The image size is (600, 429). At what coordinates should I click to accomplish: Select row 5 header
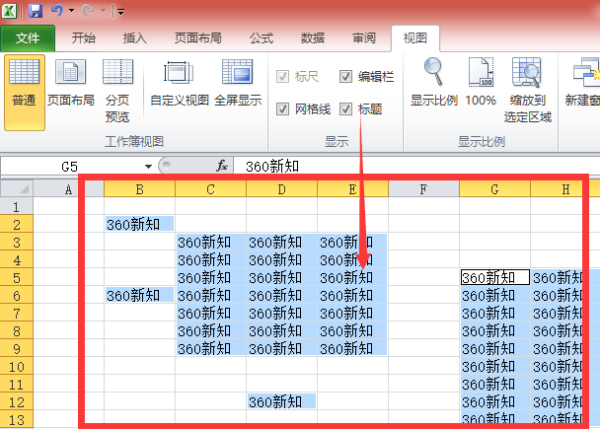pyautogui.click(x=16, y=277)
